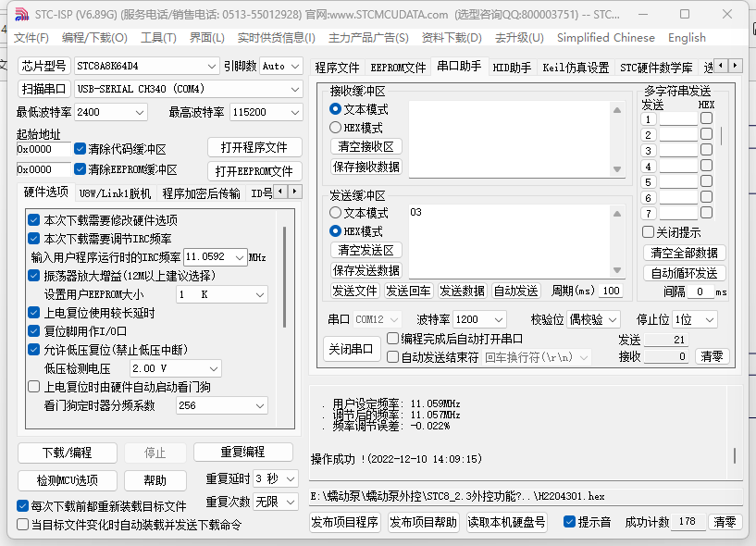Expand the 低压检测电压 2.00 V dropdown
Image resolution: width=756 pixels, height=546 pixels.
pyautogui.click(x=214, y=369)
